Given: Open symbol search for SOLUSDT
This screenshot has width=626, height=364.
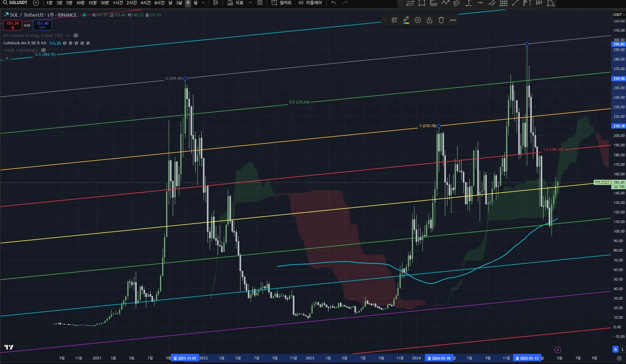Looking at the screenshot, I should (15, 2).
